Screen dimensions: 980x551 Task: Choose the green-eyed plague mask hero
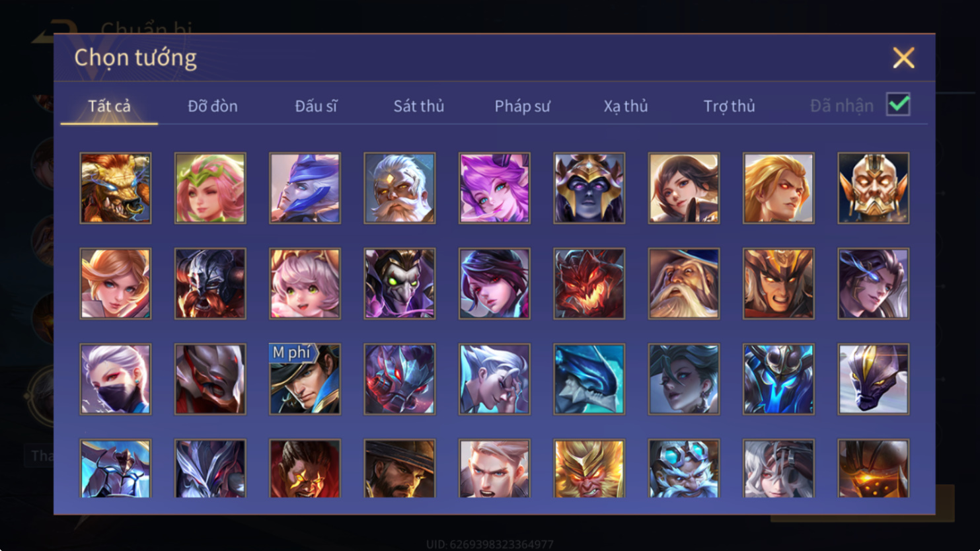click(x=400, y=283)
